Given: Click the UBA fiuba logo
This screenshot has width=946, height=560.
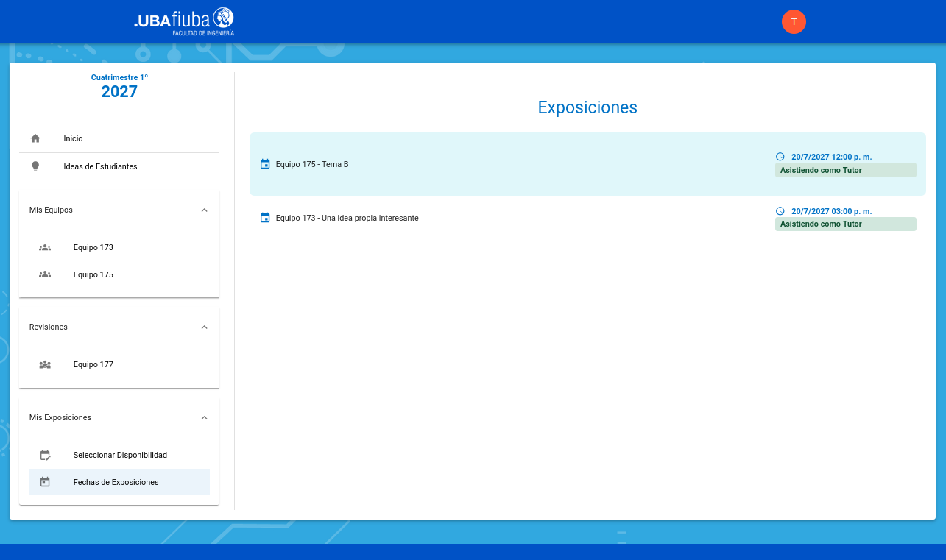Looking at the screenshot, I should pyautogui.click(x=184, y=22).
